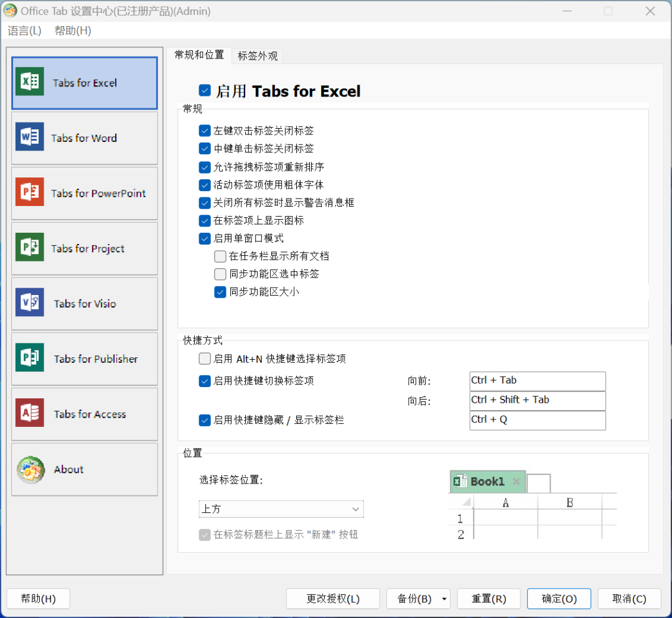Select the PowerPoint icon in sidebar
The image size is (672, 618).
click(30, 192)
